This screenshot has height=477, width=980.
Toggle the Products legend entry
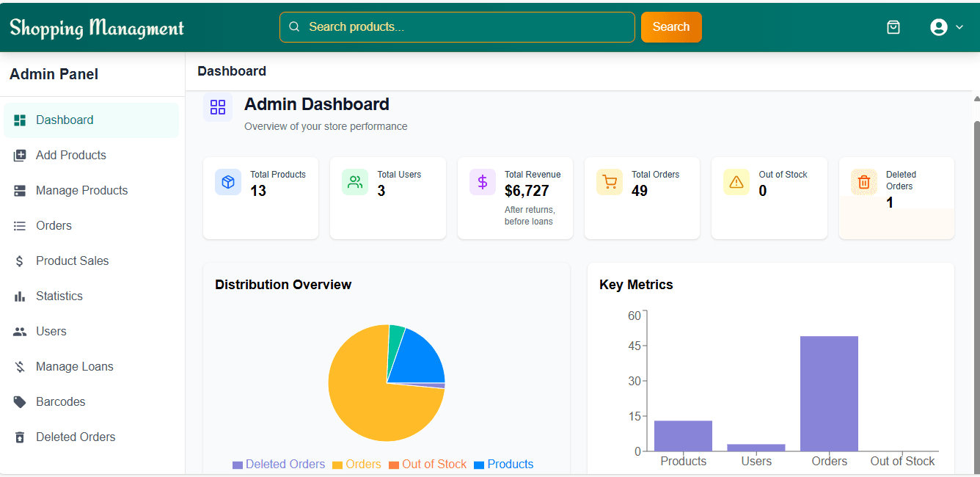[504, 465]
